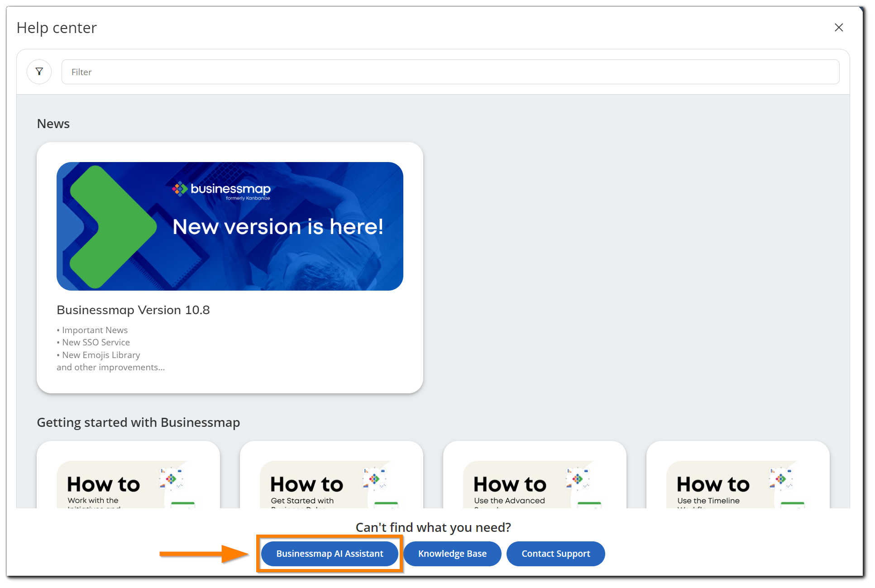Open How to Get Started with card
This screenshot has height=588, width=875.
tap(331, 475)
